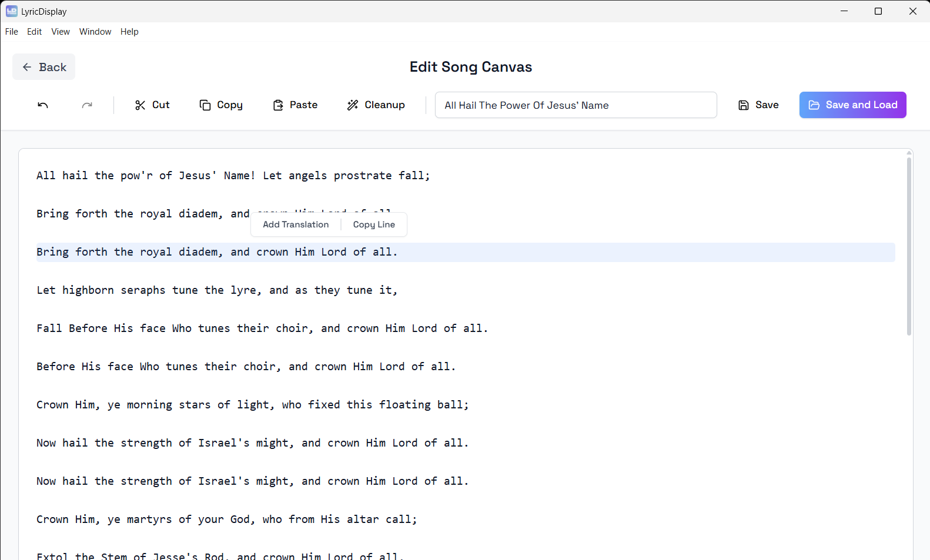Select the line "Let highborn seraphs tune the lyre"
Image resolution: width=930 pixels, height=560 pixels.
(x=217, y=290)
